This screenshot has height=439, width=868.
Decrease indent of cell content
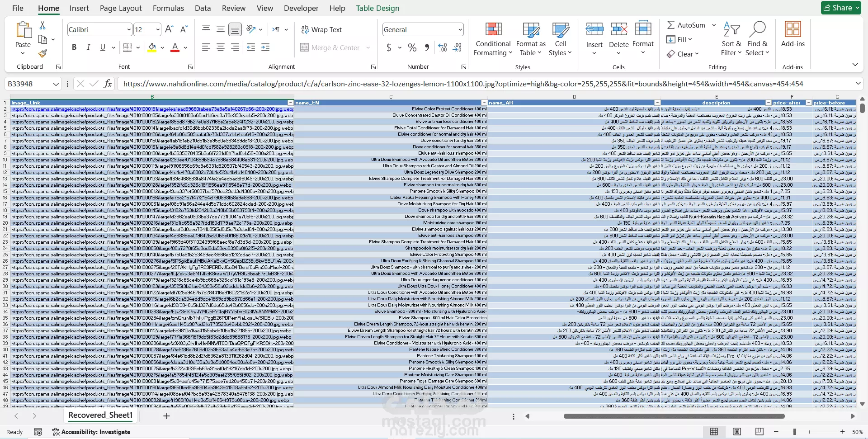[251, 47]
